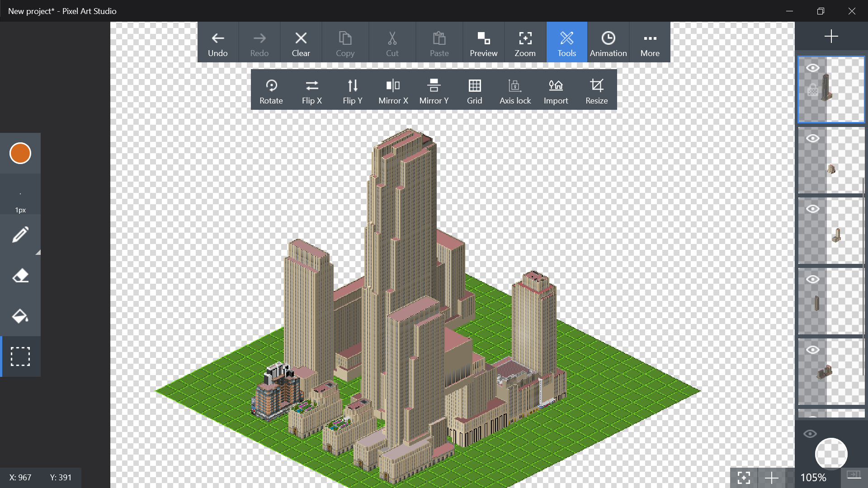Toggle the Tools panel tab
Viewport: 868px width, 488px height.
coord(567,42)
